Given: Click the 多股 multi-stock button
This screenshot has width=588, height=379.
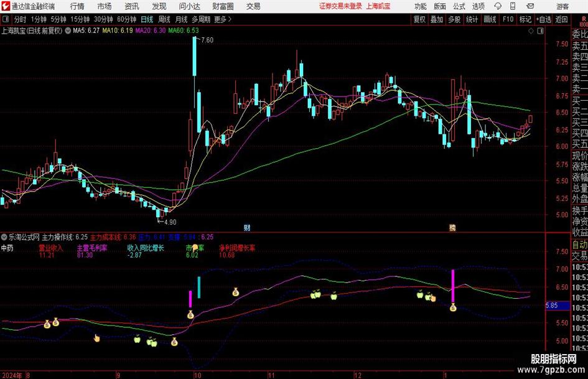Looking at the screenshot, I should pos(454,19).
